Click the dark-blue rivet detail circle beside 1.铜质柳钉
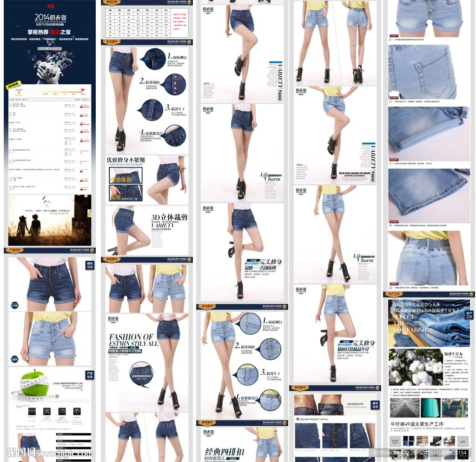This screenshot has height=462, width=476. coord(154,59)
